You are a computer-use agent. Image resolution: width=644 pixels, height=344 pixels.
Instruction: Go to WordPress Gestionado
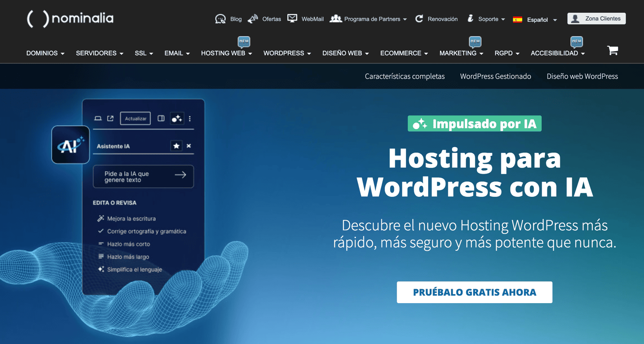click(495, 76)
